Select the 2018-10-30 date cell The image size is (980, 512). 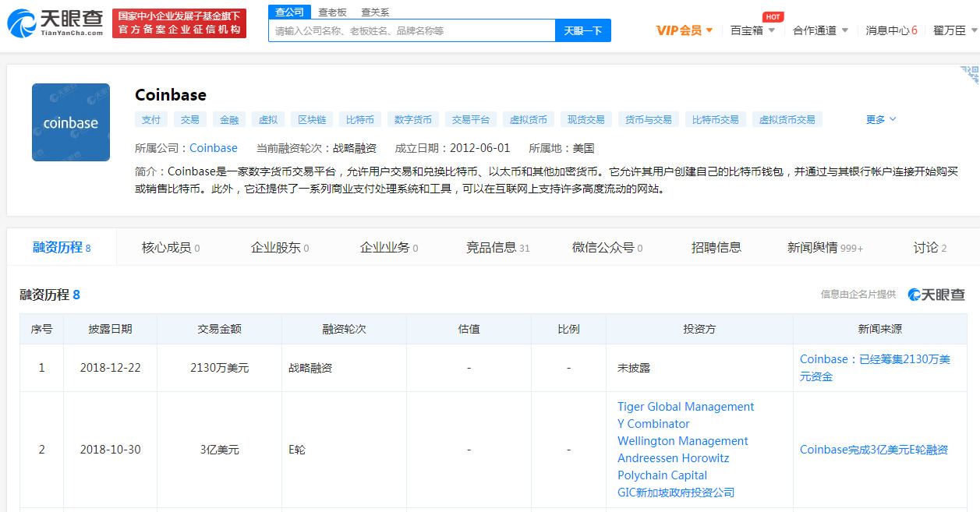coord(111,450)
